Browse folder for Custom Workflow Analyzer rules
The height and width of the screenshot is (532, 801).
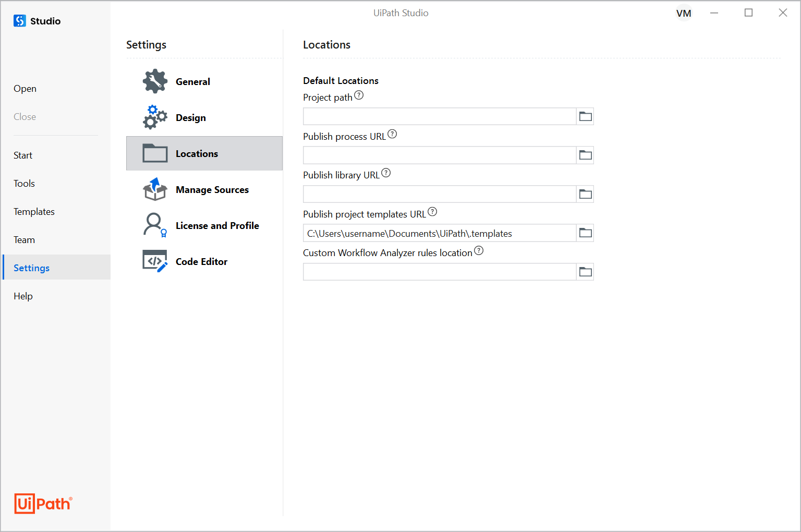585,272
